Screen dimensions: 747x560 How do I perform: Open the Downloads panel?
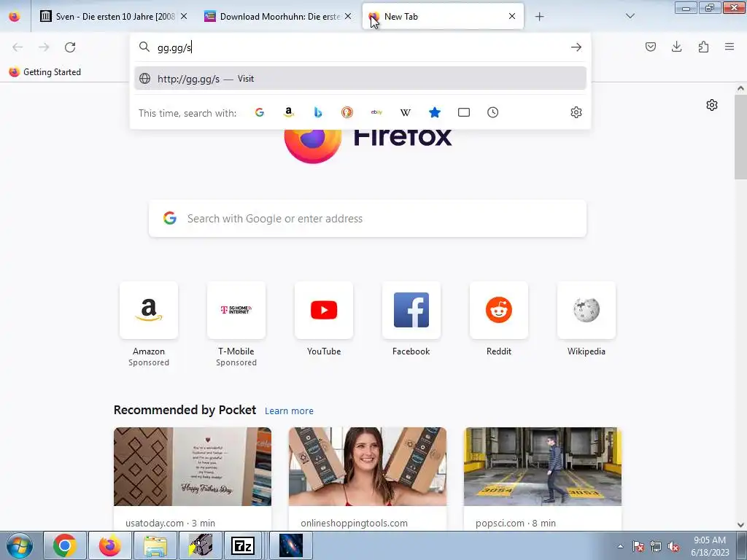676,47
